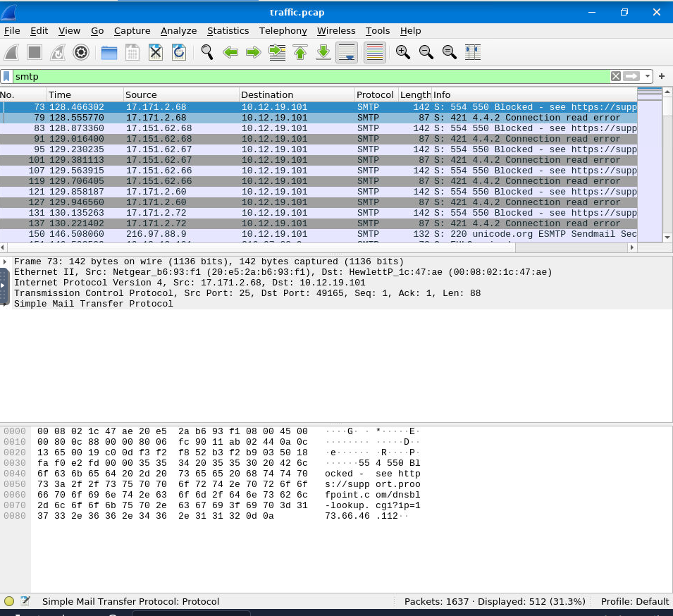The height and width of the screenshot is (616, 673).
Task: Zoom in main window text
Action: point(402,52)
